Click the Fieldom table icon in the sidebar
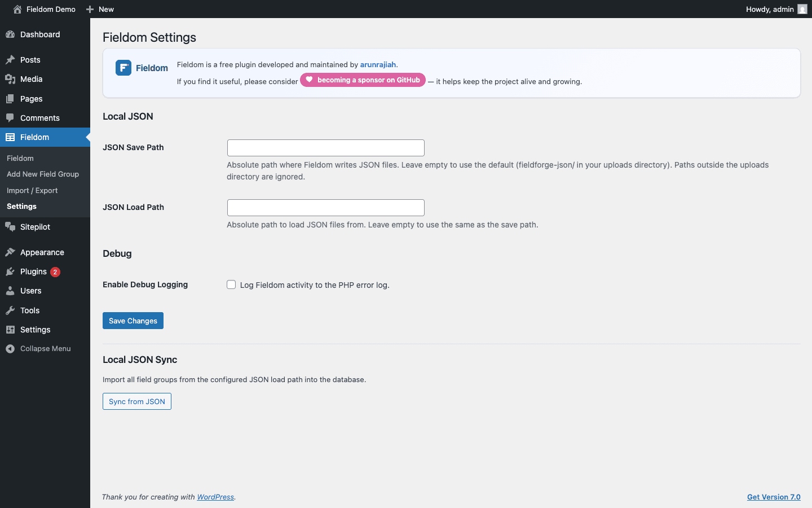Image resolution: width=812 pixels, height=508 pixels. tap(10, 137)
